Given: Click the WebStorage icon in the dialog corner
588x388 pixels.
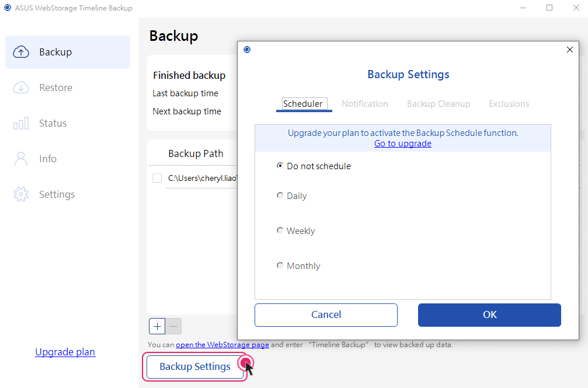Looking at the screenshot, I should (247, 50).
